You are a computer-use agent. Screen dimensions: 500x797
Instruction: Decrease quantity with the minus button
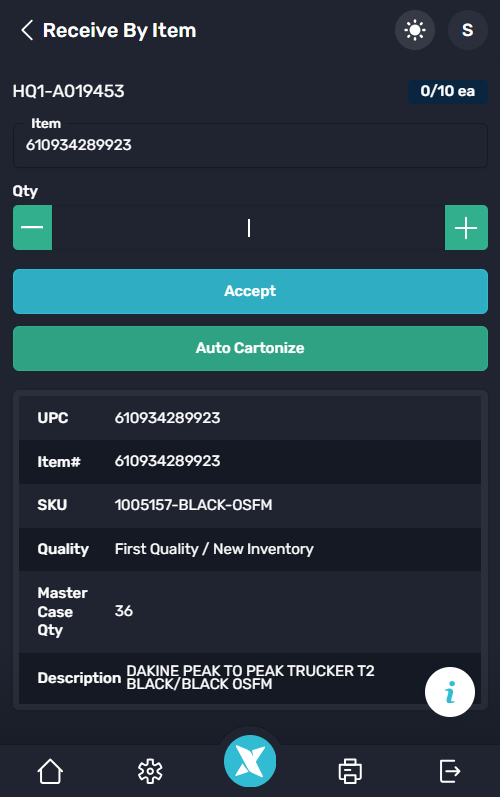(x=33, y=228)
